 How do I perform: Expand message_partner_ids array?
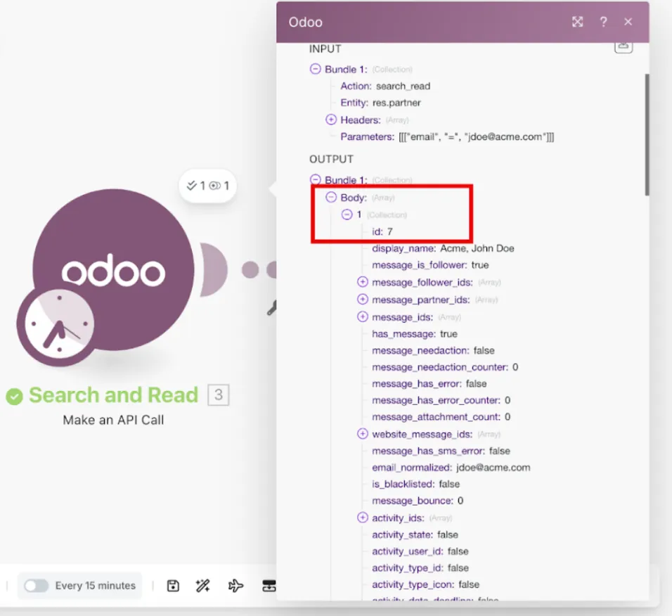(x=363, y=300)
